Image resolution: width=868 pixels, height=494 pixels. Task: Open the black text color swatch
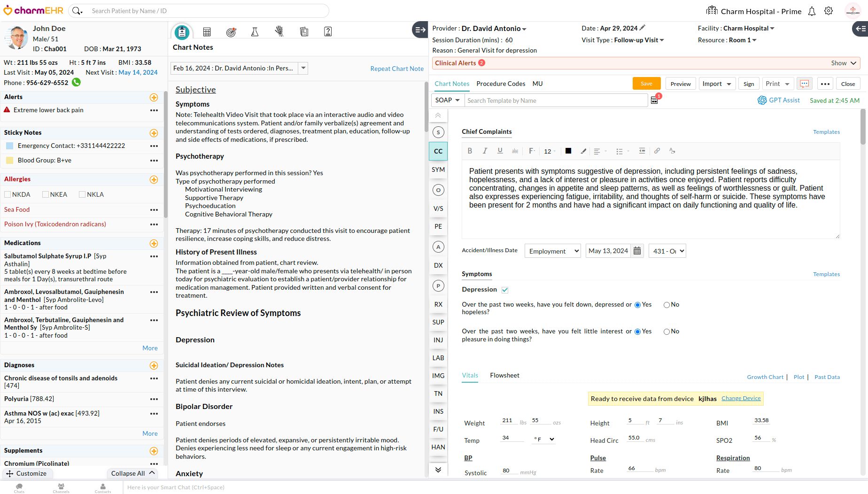pyautogui.click(x=568, y=151)
